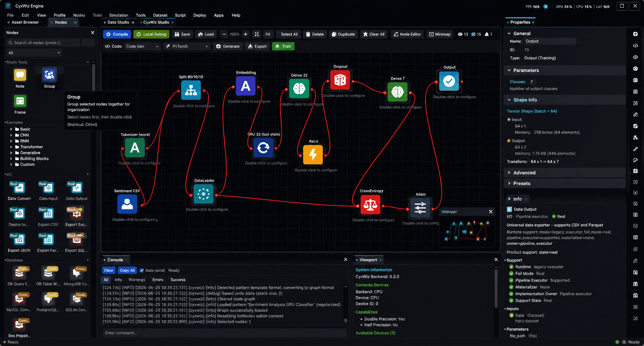Screen dimensions: 644x346
Task: Select the Dropout node icon
Action: coord(340,80)
